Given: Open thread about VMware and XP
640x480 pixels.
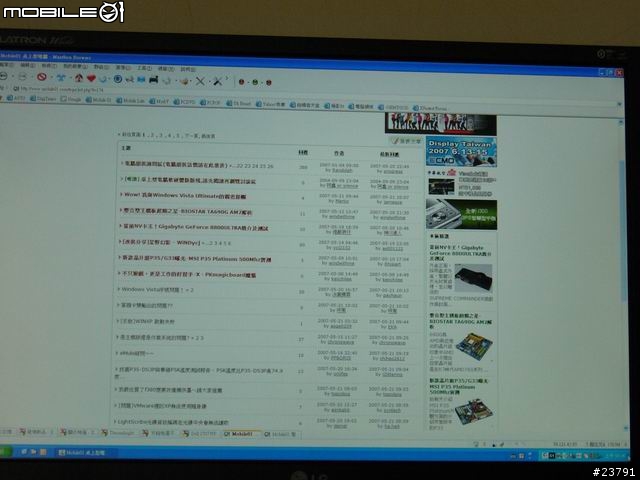Looking at the screenshot, I should [x=162, y=406].
